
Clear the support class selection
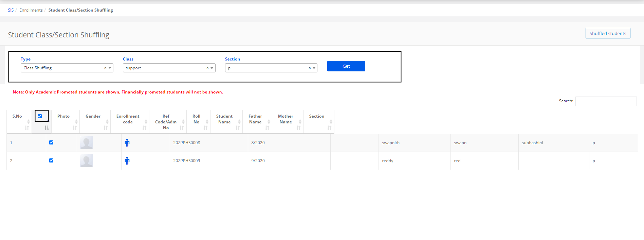207,68
